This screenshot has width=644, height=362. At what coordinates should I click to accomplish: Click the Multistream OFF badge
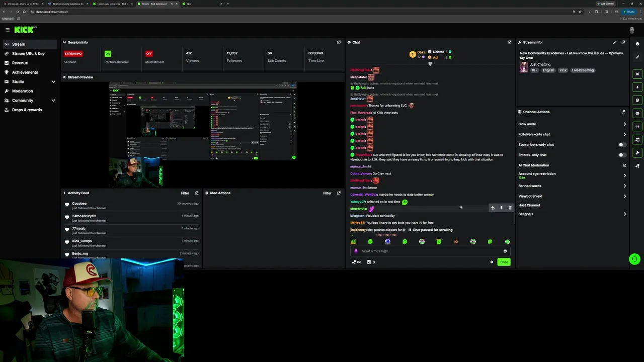pos(149,53)
